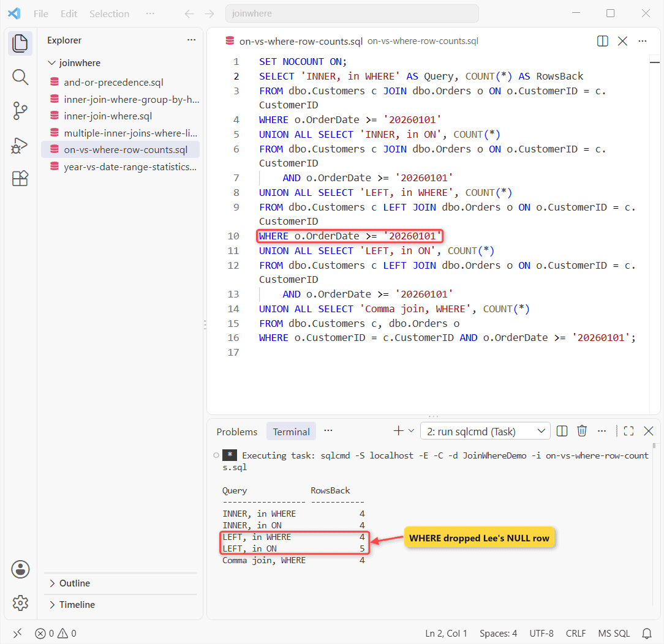Go back with the left arrow
The width and height of the screenshot is (664, 644).
coord(189,14)
